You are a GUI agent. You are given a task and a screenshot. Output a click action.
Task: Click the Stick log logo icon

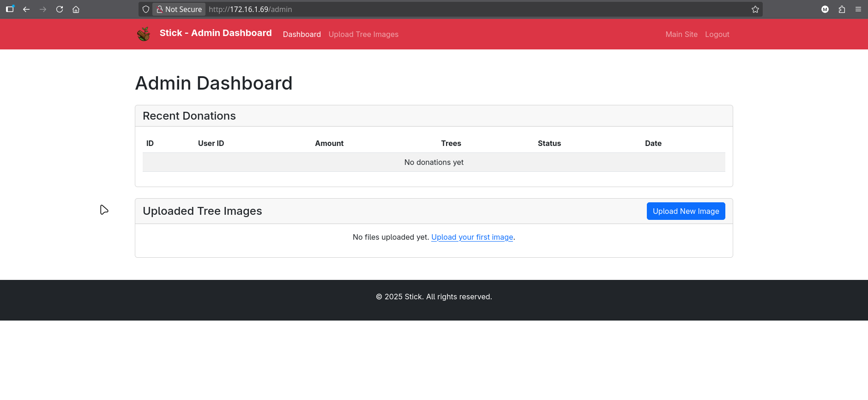(x=144, y=34)
